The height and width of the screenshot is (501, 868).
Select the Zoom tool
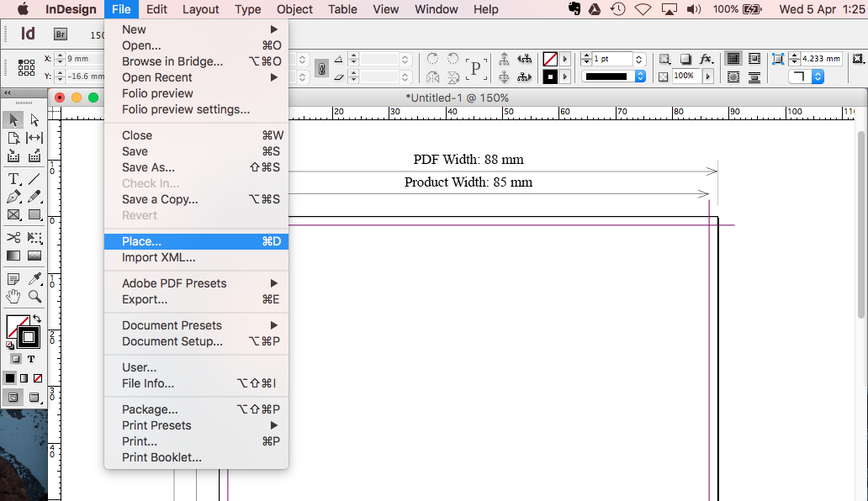pos(34,297)
